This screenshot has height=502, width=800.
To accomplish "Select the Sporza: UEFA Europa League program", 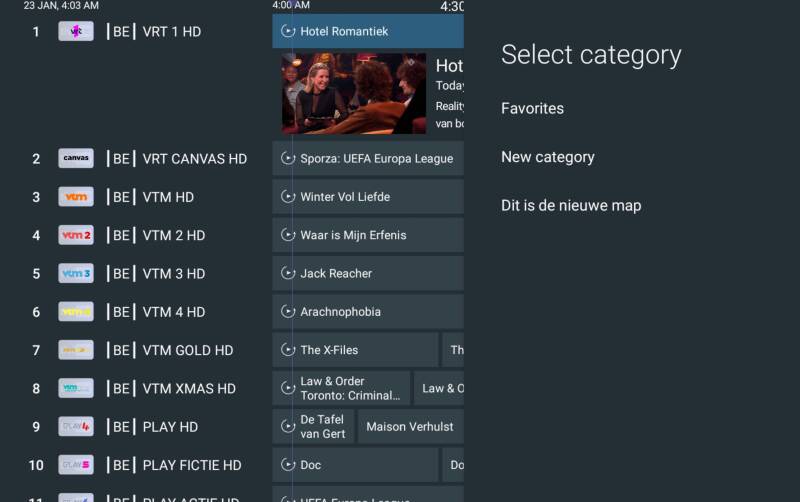I will [367, 158].
